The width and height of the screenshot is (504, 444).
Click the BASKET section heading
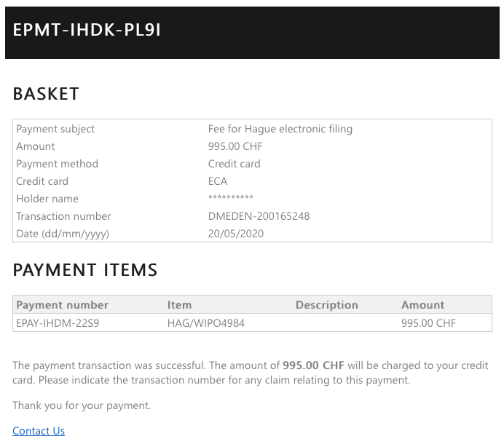tap(46, 94)
